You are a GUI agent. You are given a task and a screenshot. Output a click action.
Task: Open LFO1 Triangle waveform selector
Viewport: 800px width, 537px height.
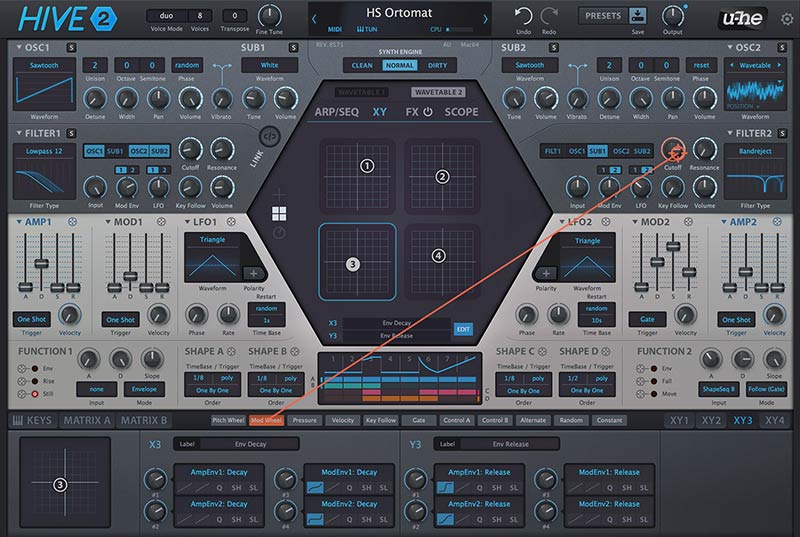tap(212, 239)
